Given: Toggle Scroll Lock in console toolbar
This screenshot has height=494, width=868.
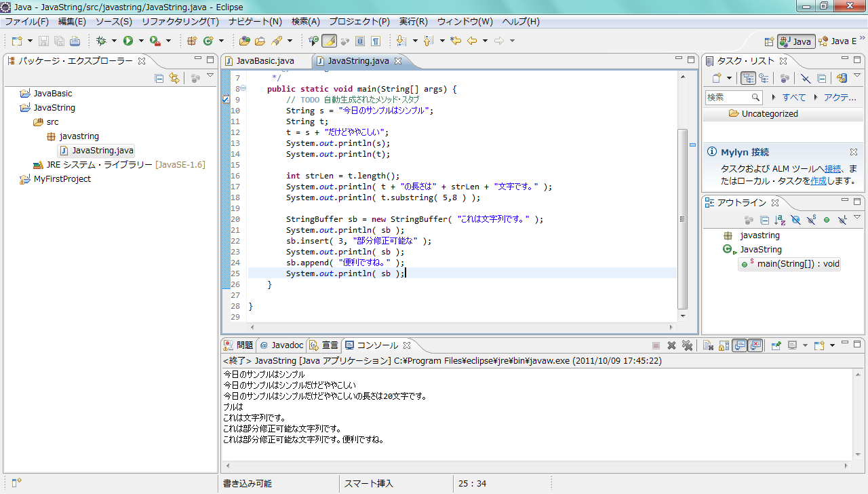Looking at the screenshot, I should (723, 345).
